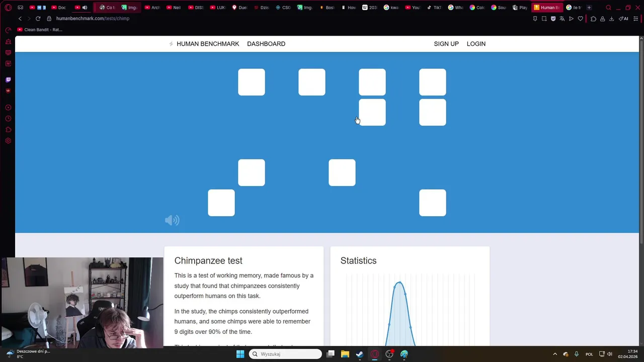Switch to the Arch YouTube tab
644x362 pixels.
pos(152,8)
